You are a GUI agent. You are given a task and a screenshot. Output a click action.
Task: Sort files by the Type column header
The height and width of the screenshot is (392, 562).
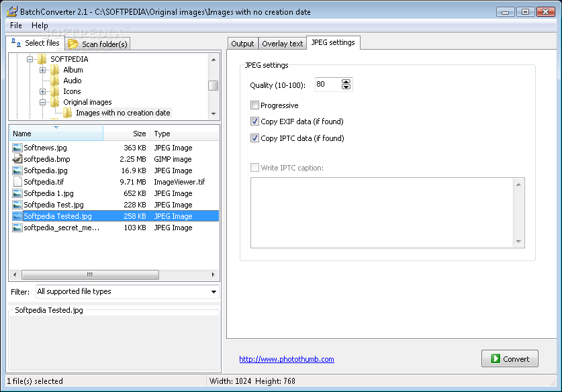pos(185,134)
